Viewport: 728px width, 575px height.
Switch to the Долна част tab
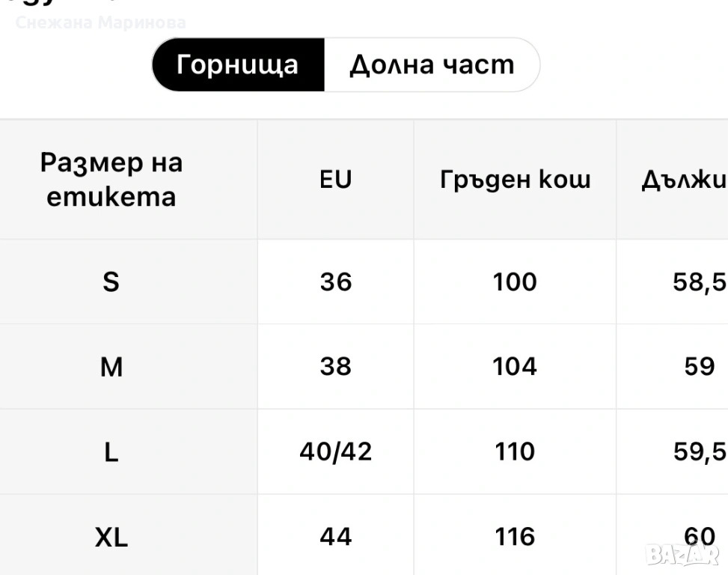(x=432, y=65)
